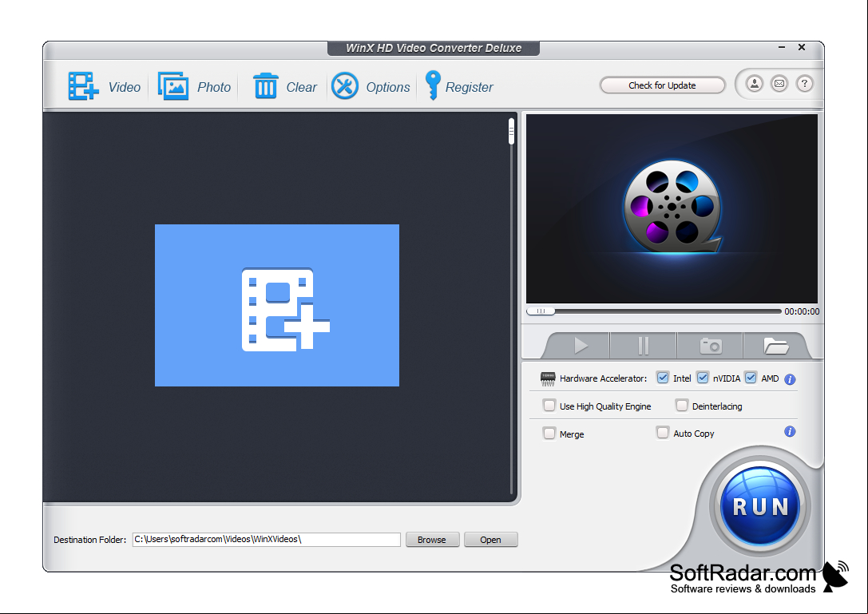Show info icon next to Auto Copy

(790, 431)
